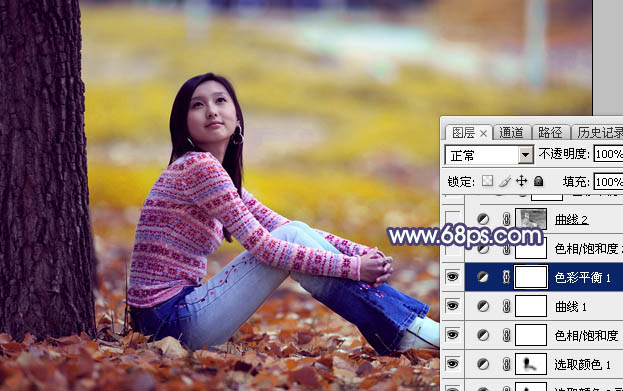
Task: Click the 不透明度 value field
Action: [608, 154]
